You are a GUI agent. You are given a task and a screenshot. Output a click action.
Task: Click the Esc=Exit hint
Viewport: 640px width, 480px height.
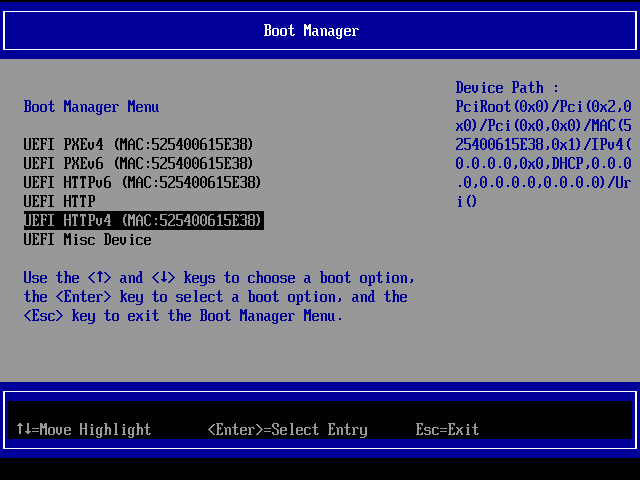[447, 429]
